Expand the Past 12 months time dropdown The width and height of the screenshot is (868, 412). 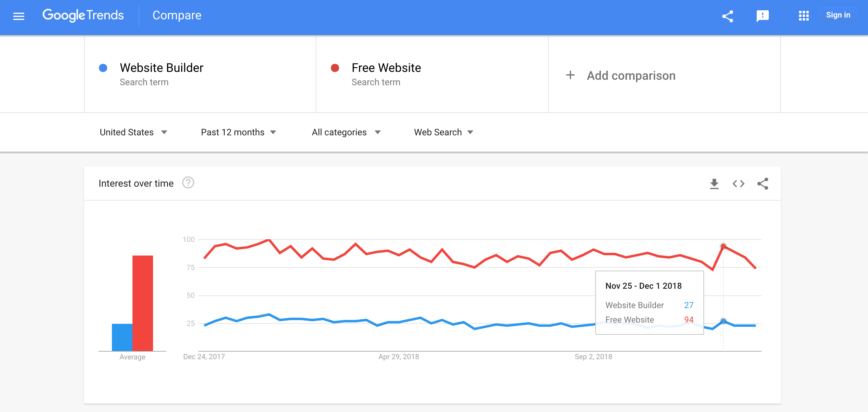pyautogui.click(x=239, y=132)
